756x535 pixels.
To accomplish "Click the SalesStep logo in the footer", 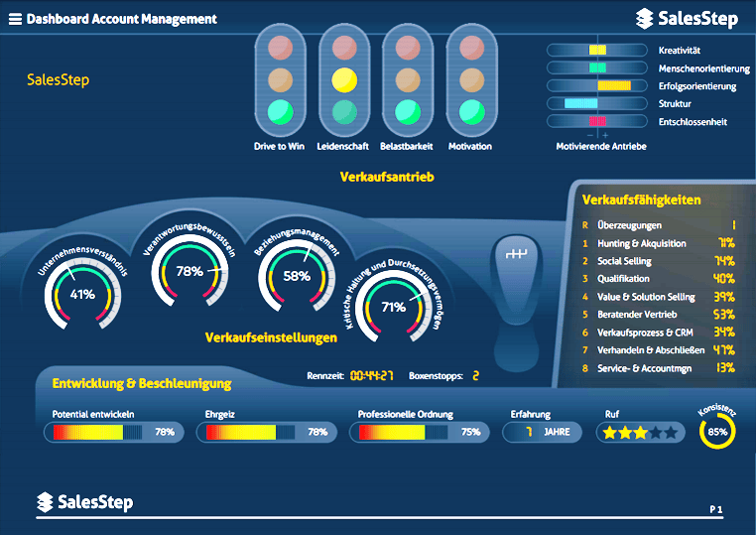I will pos(84,502).
